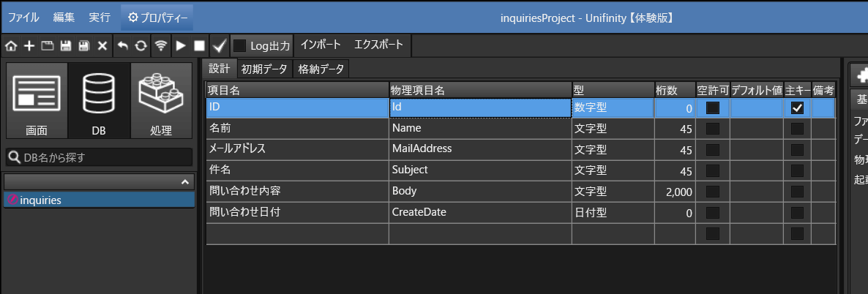Viewport: 868px width, 294px height.
Task: Toggle 空許可 checkbox for the 名前 row
Action: [712, 129]
